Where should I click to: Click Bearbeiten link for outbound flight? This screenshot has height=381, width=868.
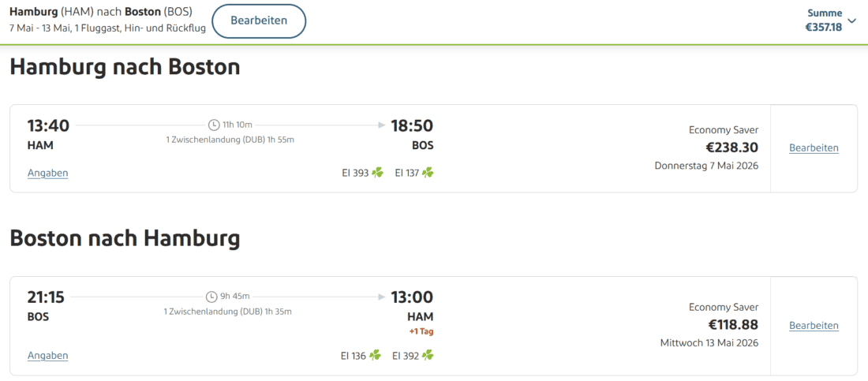point(814,148)
